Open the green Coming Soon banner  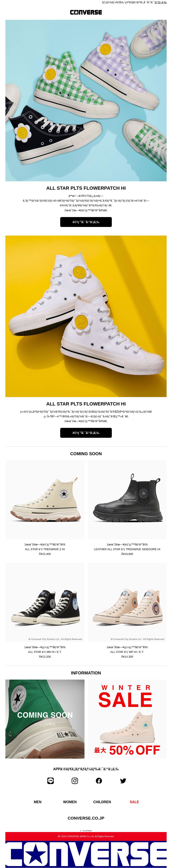click(x=45, y=719)
